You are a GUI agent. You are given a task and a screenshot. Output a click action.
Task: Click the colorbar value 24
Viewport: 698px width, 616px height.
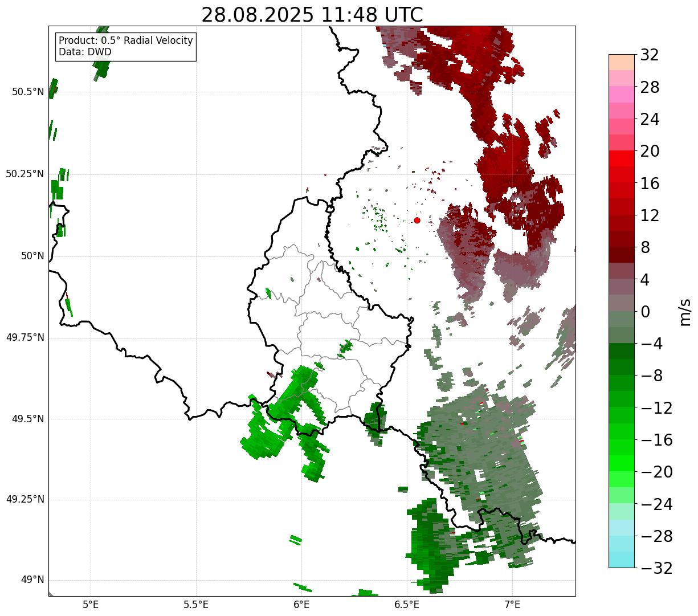click(x=650, y=119)
